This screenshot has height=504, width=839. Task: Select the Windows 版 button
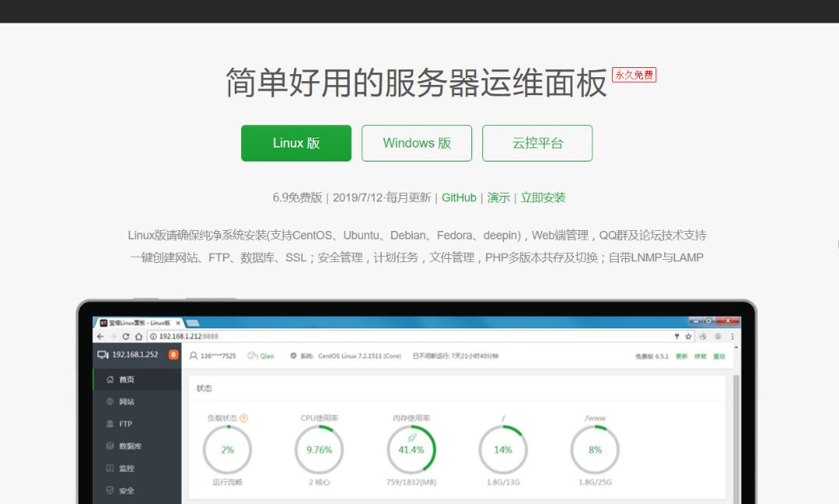pyautogui.click(x=417, y=144)
